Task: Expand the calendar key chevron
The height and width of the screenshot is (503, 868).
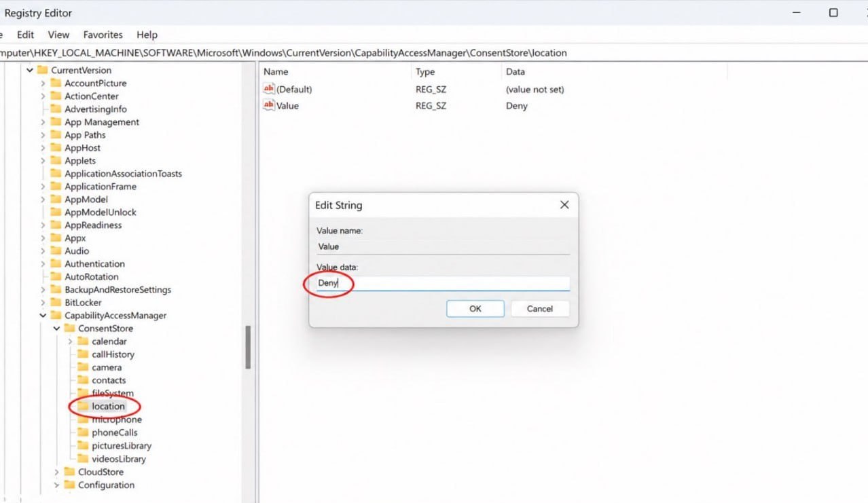Action: click(71, 341)
